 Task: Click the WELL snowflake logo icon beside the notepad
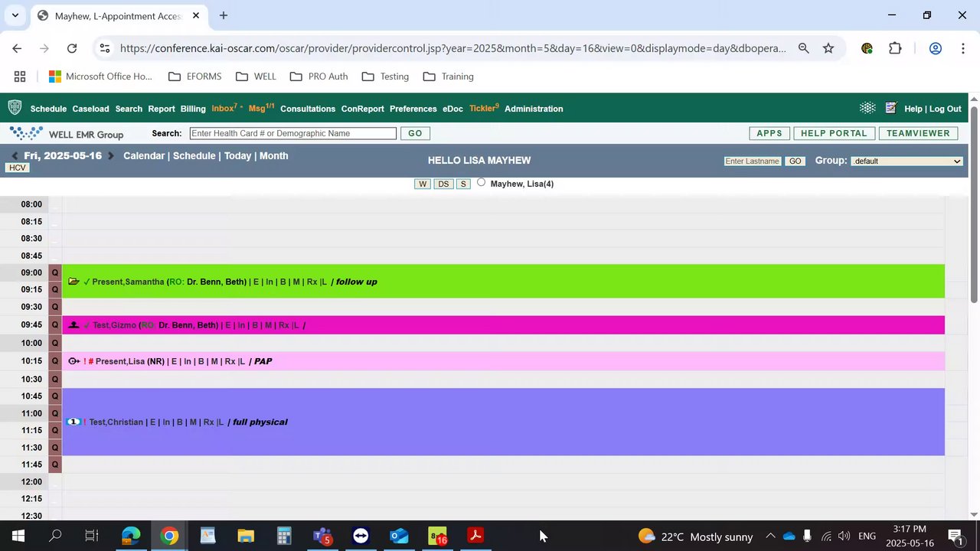[x=867, y=109]
